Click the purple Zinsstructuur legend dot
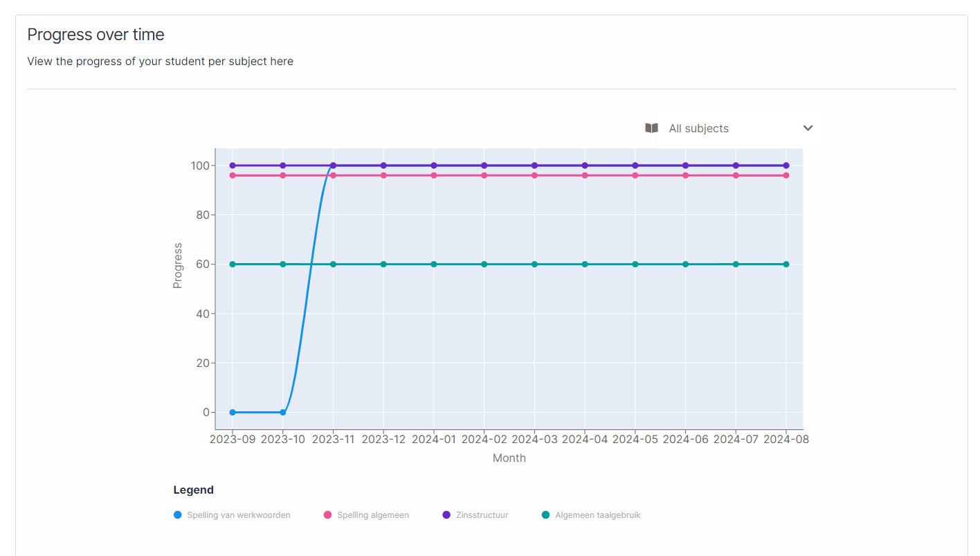The image size is (980, 556). pos(446,515)
